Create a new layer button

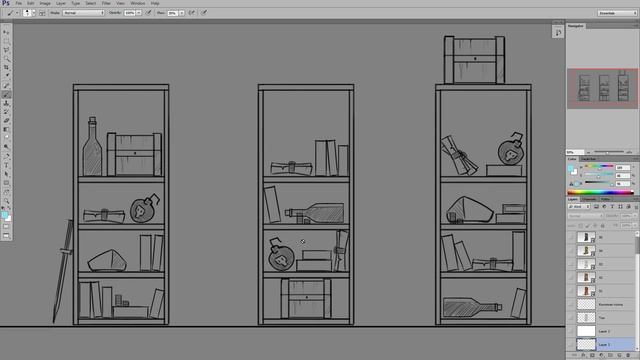(619, 356)
